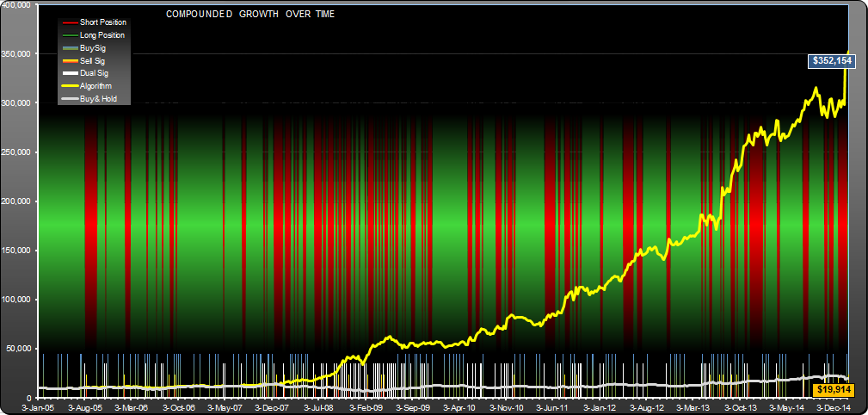Select the BuySig legend label
The height and width of the screenshot is (415, 868).
(92, 48)
